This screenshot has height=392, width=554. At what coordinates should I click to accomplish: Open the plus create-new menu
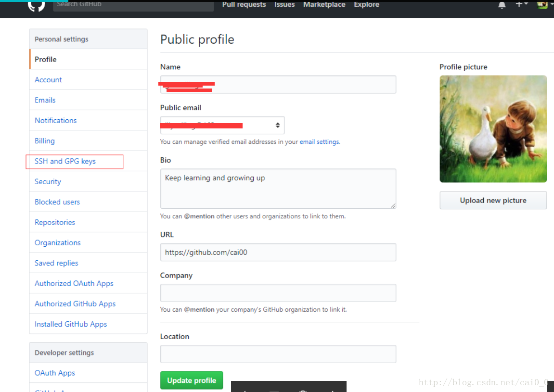[521, 4]
